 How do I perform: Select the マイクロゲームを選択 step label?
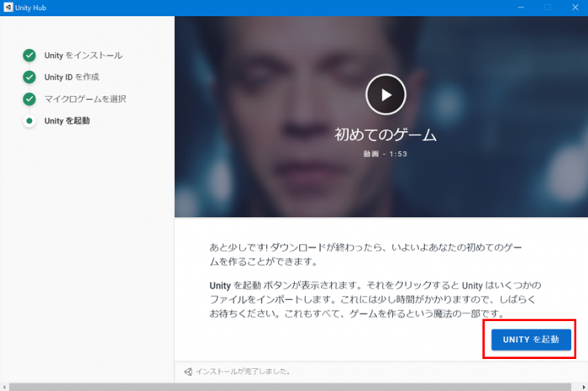click(x=86, y=99)
